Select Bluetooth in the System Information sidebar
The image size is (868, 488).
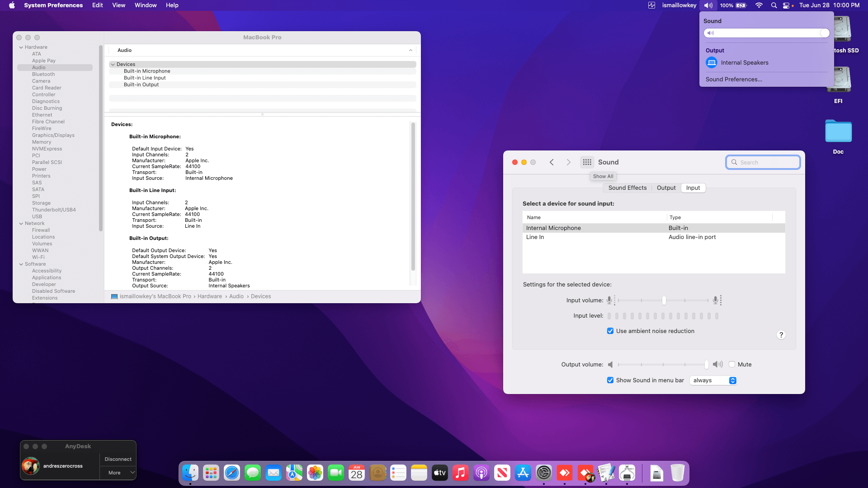coord(43,75)
